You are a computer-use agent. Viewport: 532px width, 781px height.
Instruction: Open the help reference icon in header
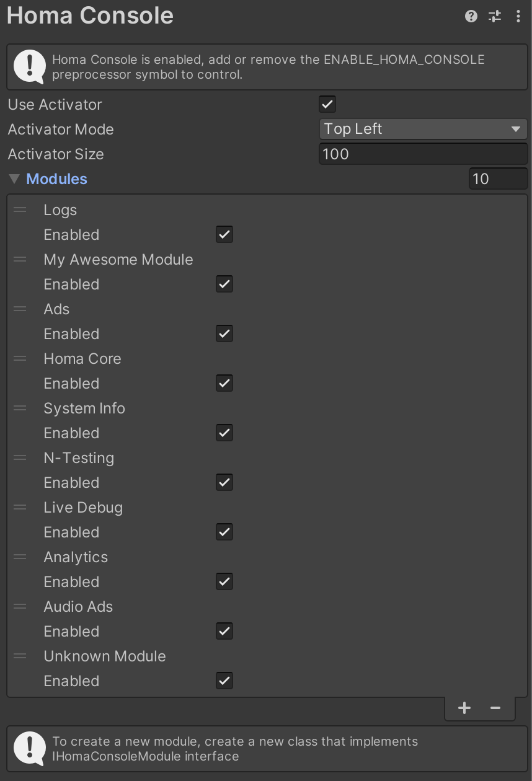pos(471,17)
